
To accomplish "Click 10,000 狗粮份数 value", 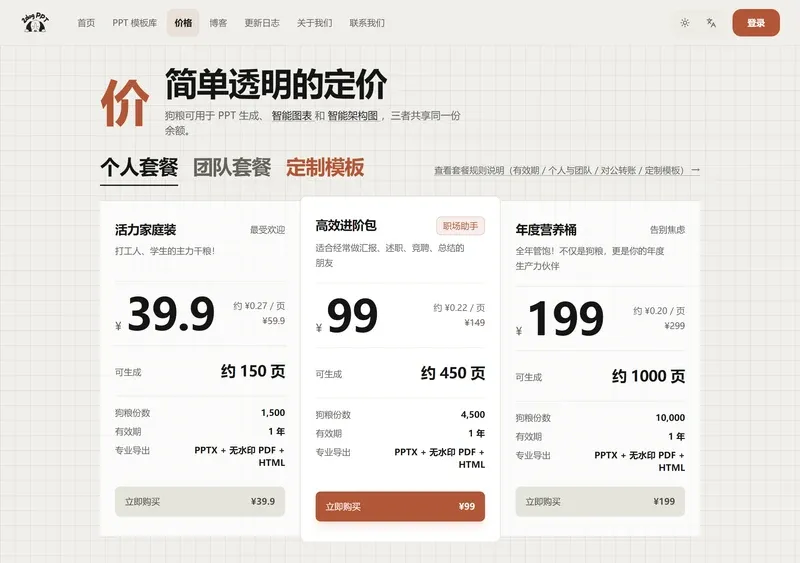I will click(x=670, y=418).
